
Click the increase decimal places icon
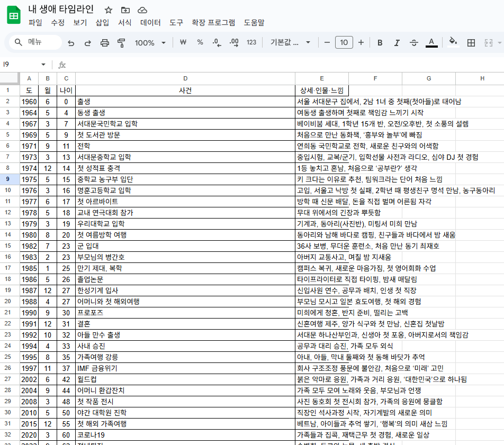233,42
